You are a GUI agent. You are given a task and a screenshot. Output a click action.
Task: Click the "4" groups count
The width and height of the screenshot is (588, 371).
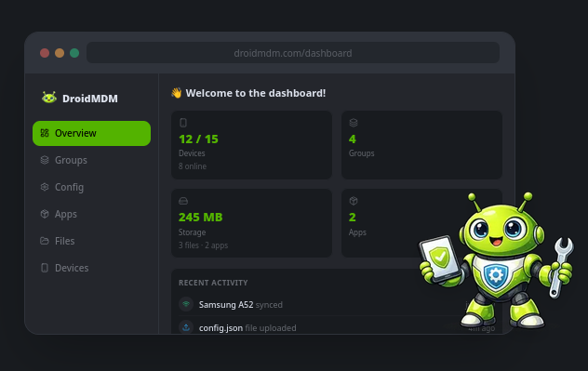[352, 139]
